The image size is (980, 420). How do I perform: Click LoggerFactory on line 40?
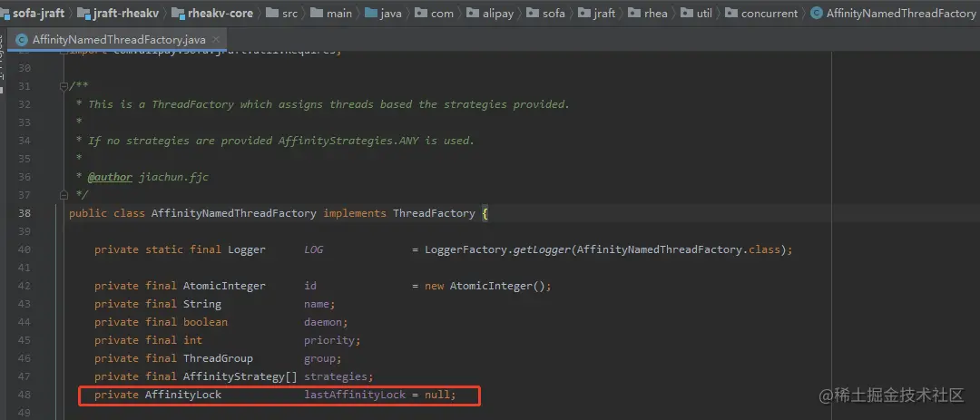465,249
